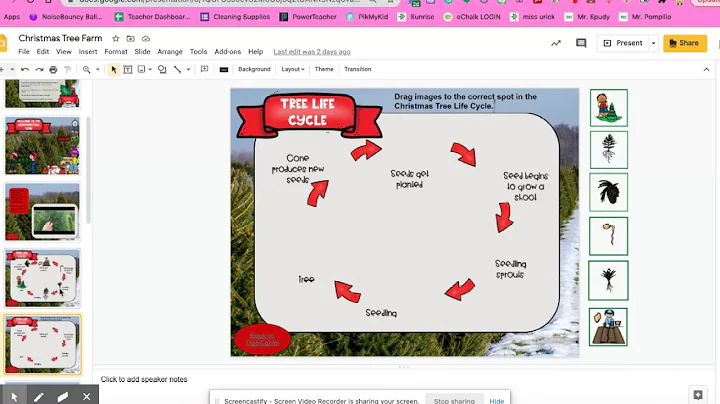Open the Tools menu
Image resolution: width=720 pixels, height=404 pixels.
(198, 52)
